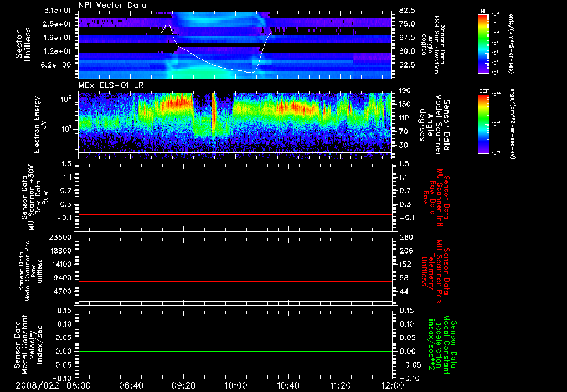Click the 10:00 time axis label

pos(236,385)
